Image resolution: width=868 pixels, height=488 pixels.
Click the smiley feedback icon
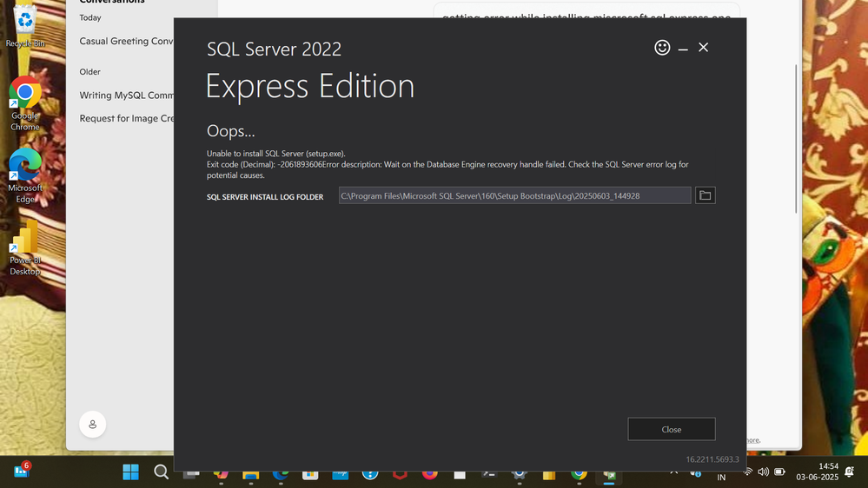[662, 48]
